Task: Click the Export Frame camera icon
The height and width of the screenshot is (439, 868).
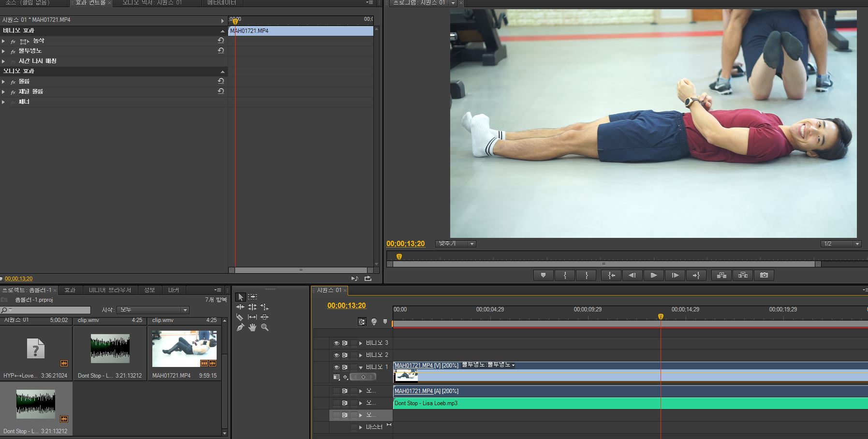Action: (764, 275)
